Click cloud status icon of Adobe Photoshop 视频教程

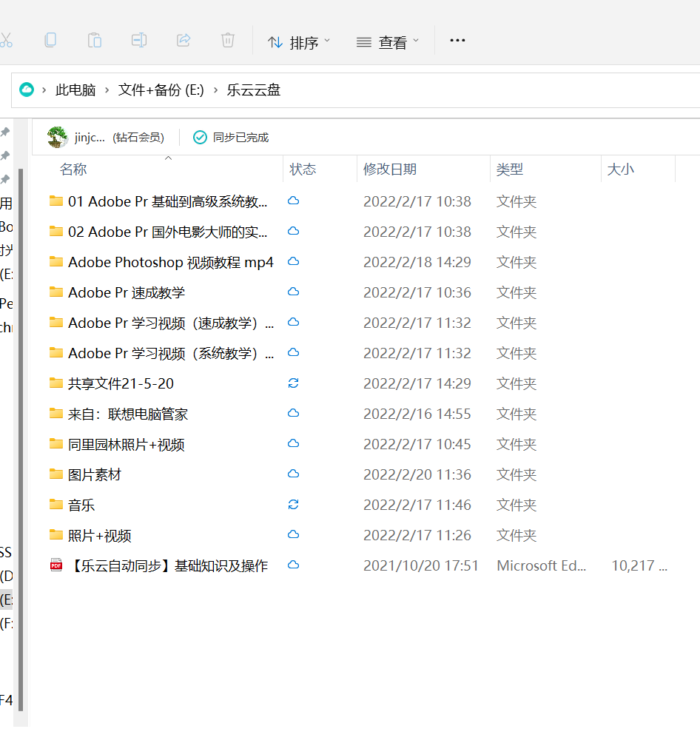pyautogui.click(x=294, y=262)
